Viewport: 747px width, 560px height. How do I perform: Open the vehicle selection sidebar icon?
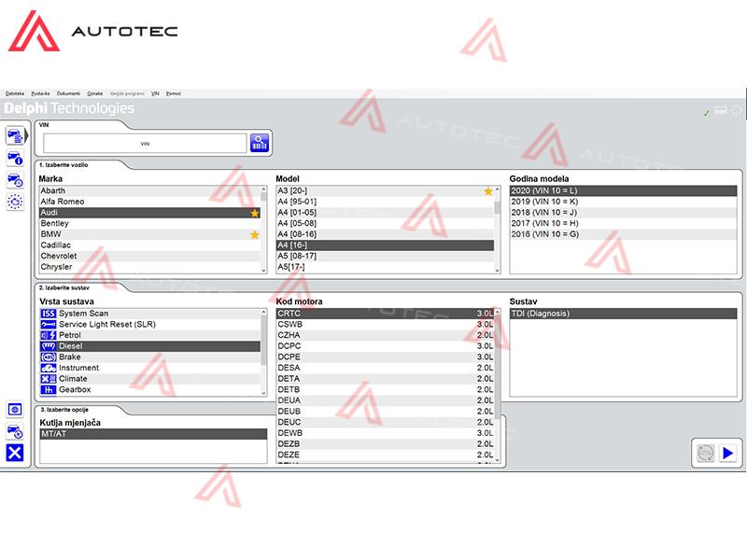click(15, 136)
